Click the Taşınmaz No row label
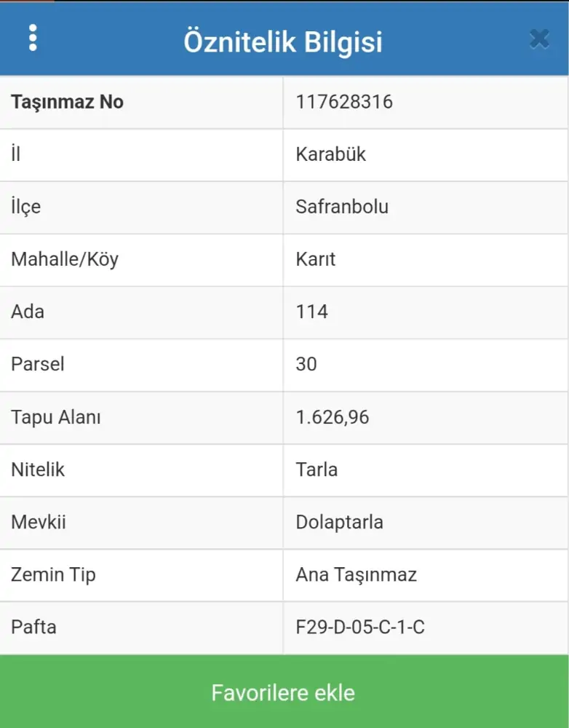Image resolution: width=569 pixels, height=728 pixels. tap(67, 102)
